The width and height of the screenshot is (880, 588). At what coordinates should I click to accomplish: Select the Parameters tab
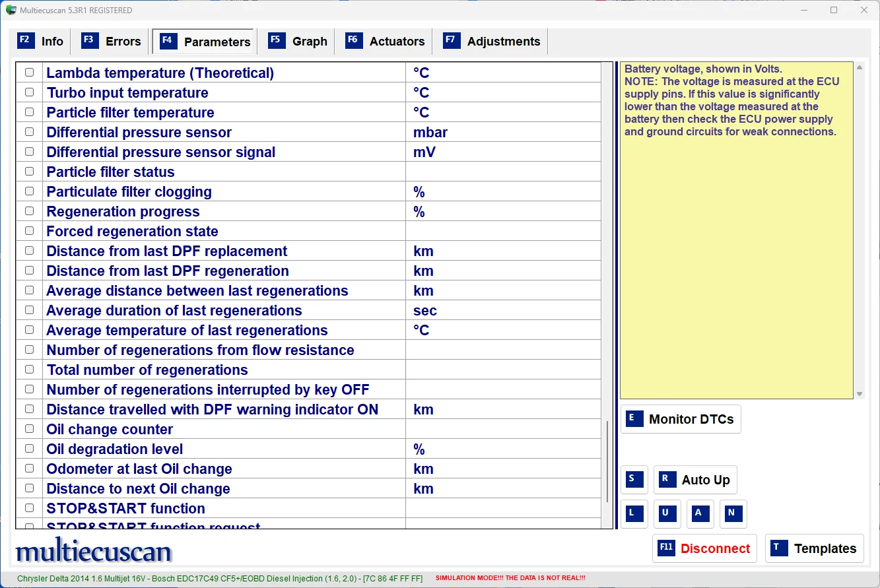click(203, 41)
